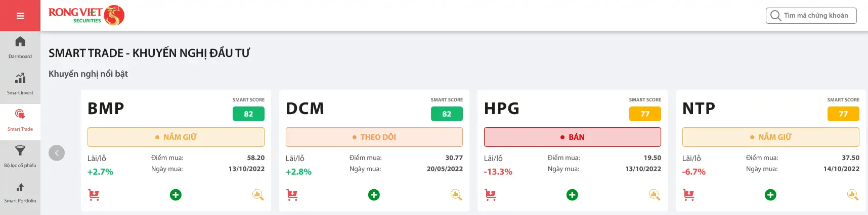The width and height of the screenshot is (868, 215).
Task: Select Smart Trade sidebar item
Action: click(20, 120)
